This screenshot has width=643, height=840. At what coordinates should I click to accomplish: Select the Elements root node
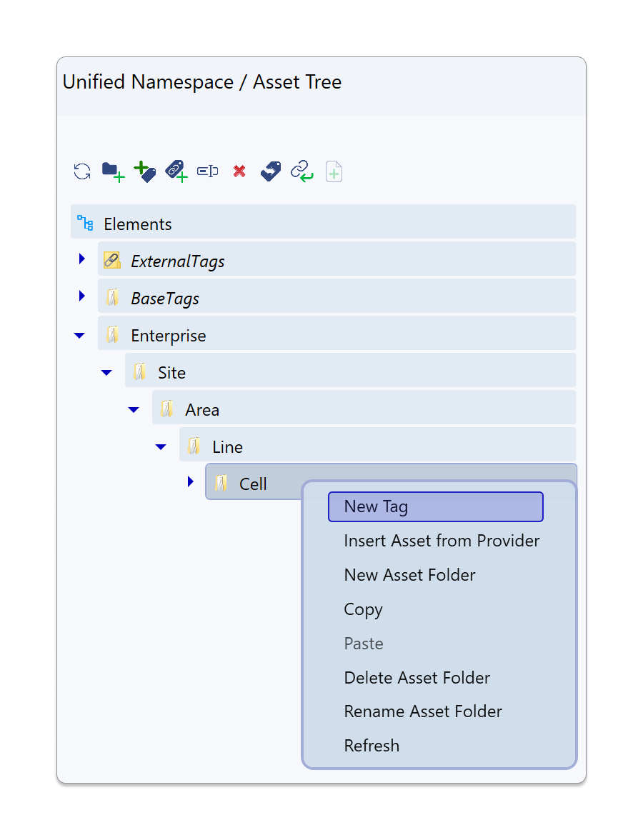point(137,224)
